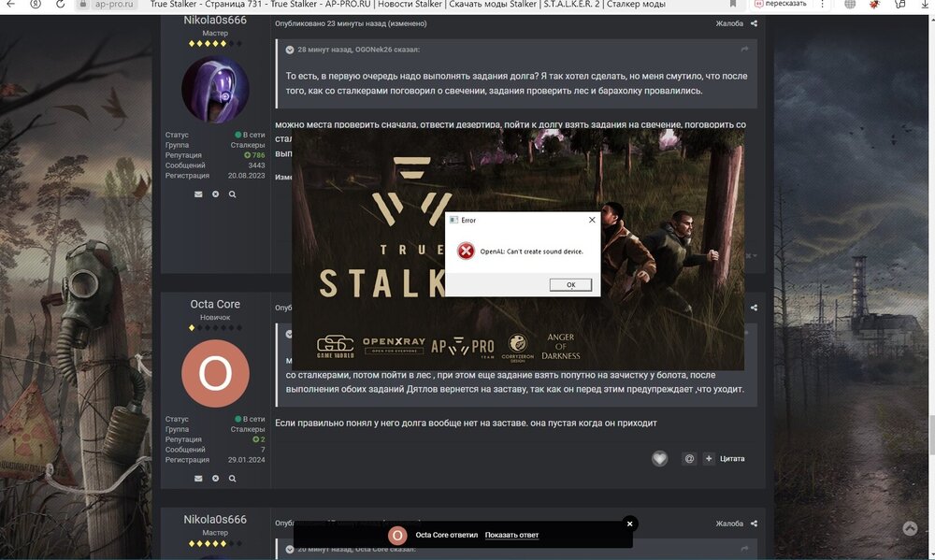The image size is (935, 560).
Task: Click the @ mention button in Octa Core's post
Action: coord(689,459)
